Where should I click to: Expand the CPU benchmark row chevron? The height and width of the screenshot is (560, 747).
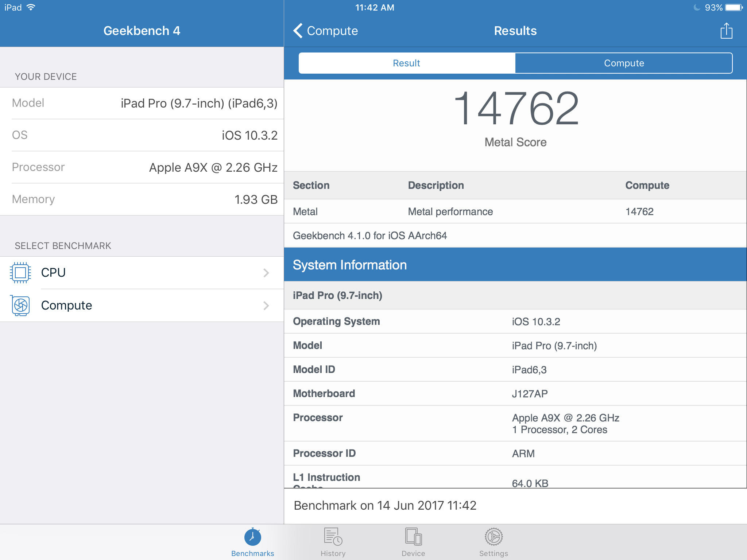pyautogui.click(x=266, y=273)
